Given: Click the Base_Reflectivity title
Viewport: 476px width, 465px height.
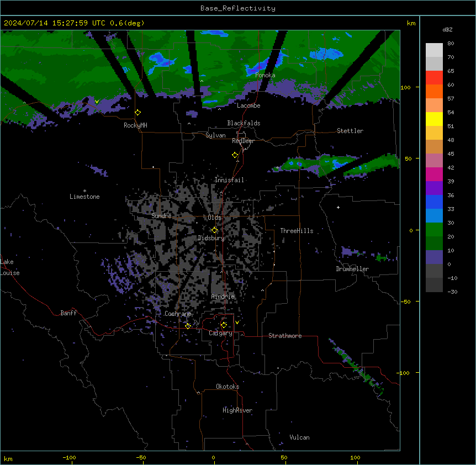Looking at the screenshot, I should tap(238, 8).
